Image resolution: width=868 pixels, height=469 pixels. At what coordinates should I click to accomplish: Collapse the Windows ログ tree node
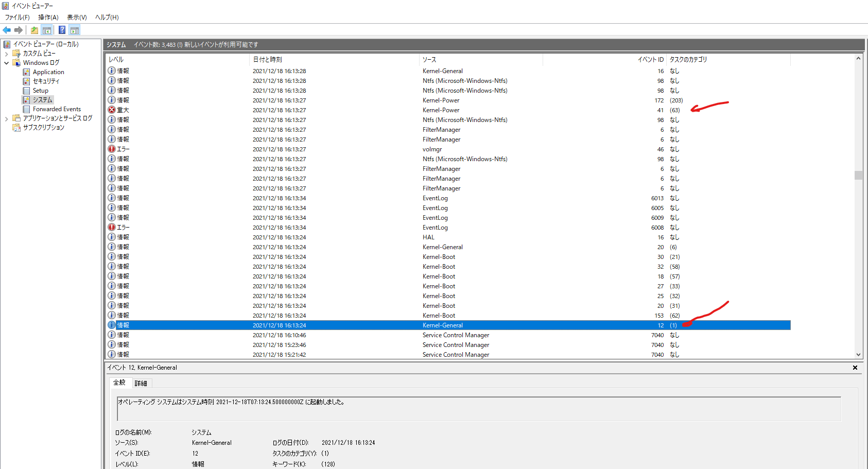pos(6,63)
